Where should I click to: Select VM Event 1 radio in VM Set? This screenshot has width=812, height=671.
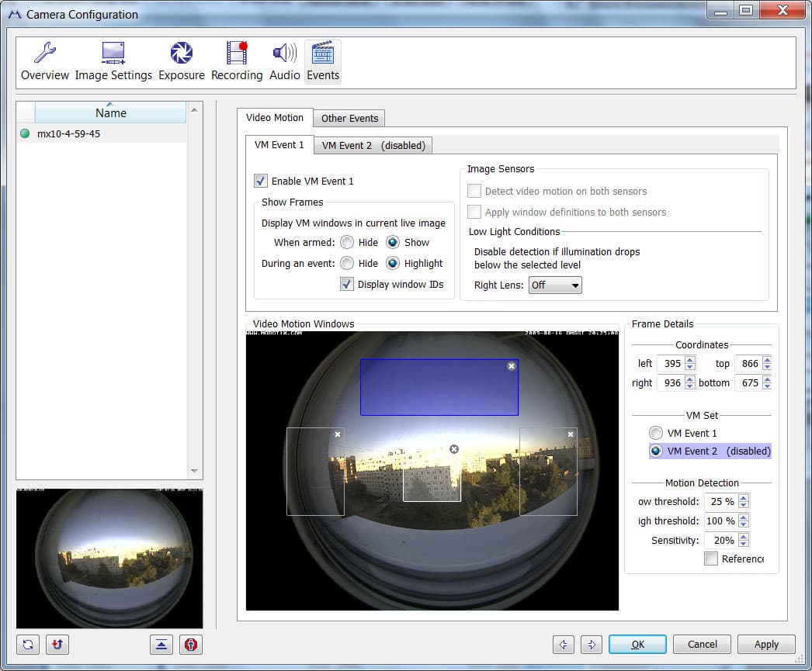click(657, 433)
